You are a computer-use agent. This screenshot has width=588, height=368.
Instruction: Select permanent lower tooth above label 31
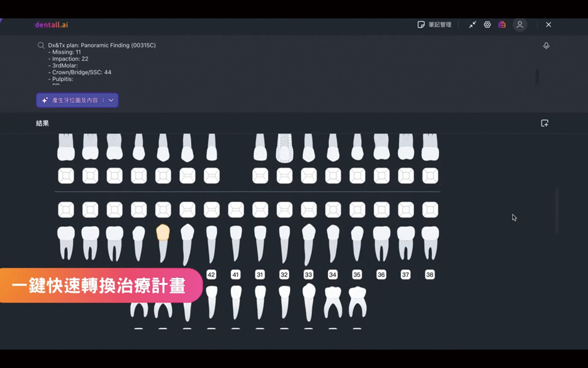[260, 244]
